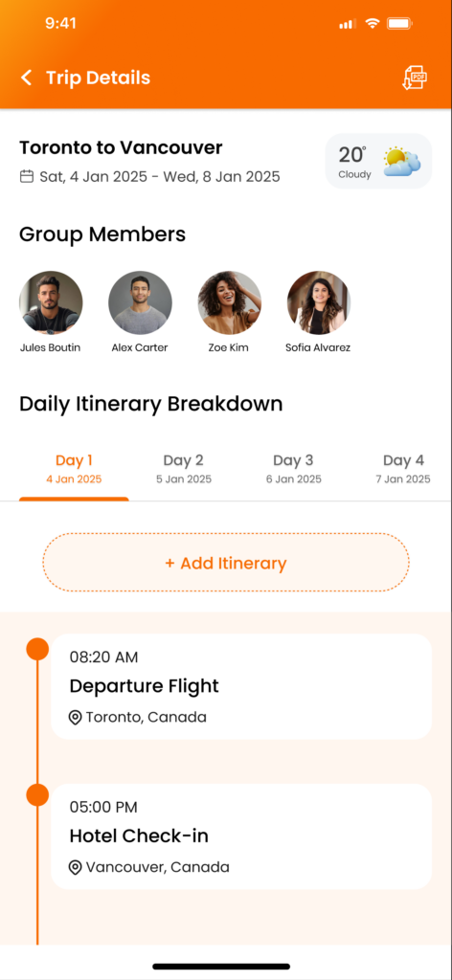Export trip using the PDF download icon
The image size is (452, 980).
[414, 78]
